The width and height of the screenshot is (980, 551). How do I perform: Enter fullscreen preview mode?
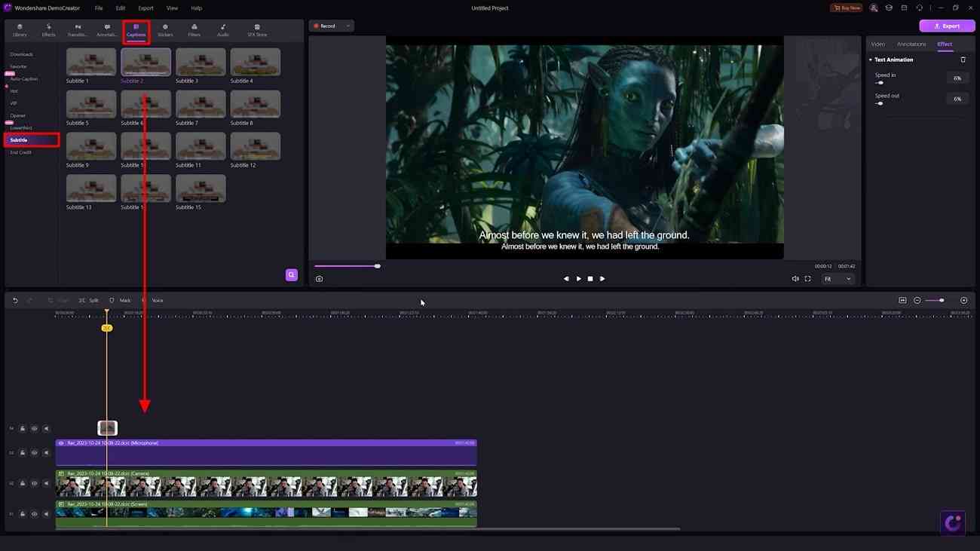click(x=807, y=279)
